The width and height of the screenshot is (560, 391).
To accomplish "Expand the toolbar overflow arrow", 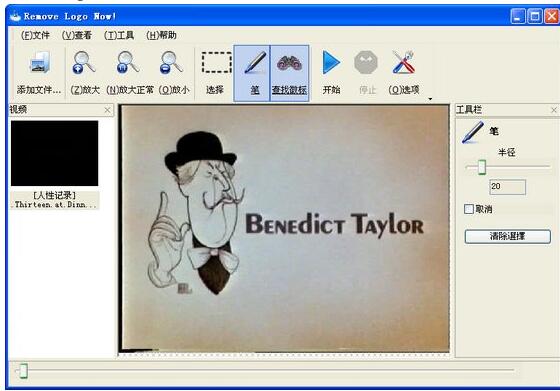I will pyautogui.click(x=430, y=99).
